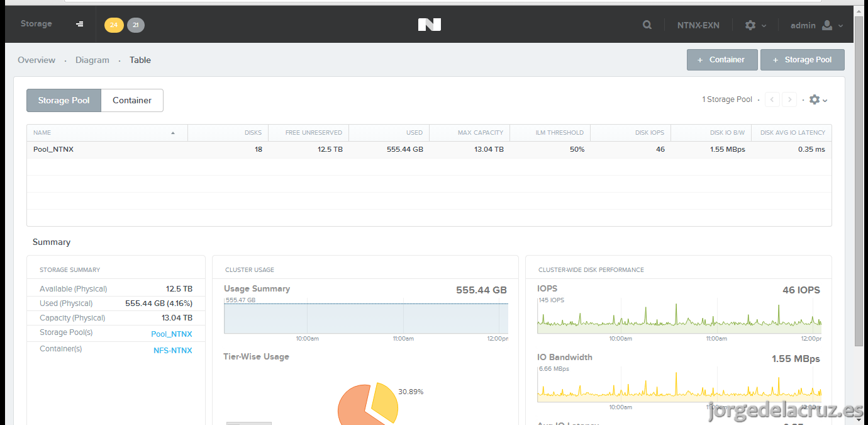Image resolution: width=868 pixels, height=425 pixels.
Task: Click the add Storage Pool button
Action: pos(803,60)
